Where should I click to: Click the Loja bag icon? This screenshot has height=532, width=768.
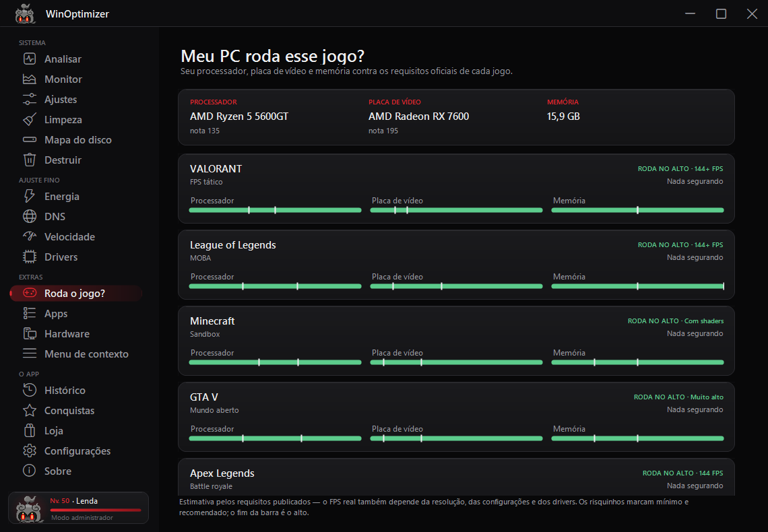[30, 430]
